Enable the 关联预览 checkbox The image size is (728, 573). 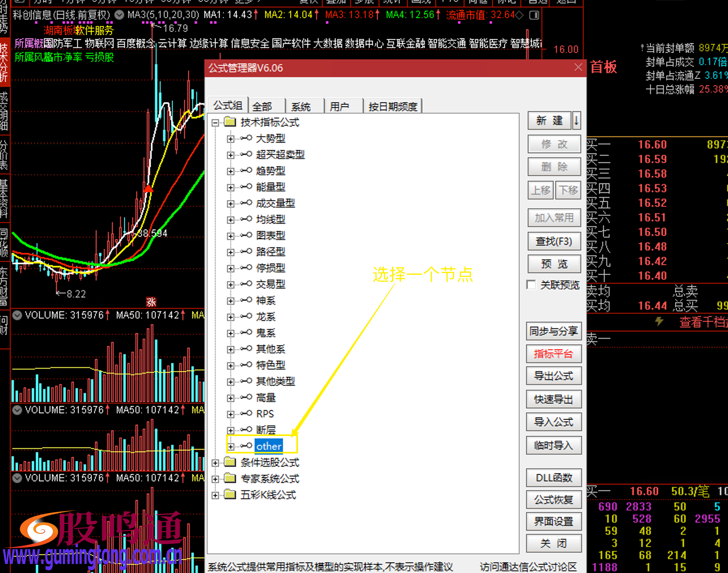click(531, 285)
